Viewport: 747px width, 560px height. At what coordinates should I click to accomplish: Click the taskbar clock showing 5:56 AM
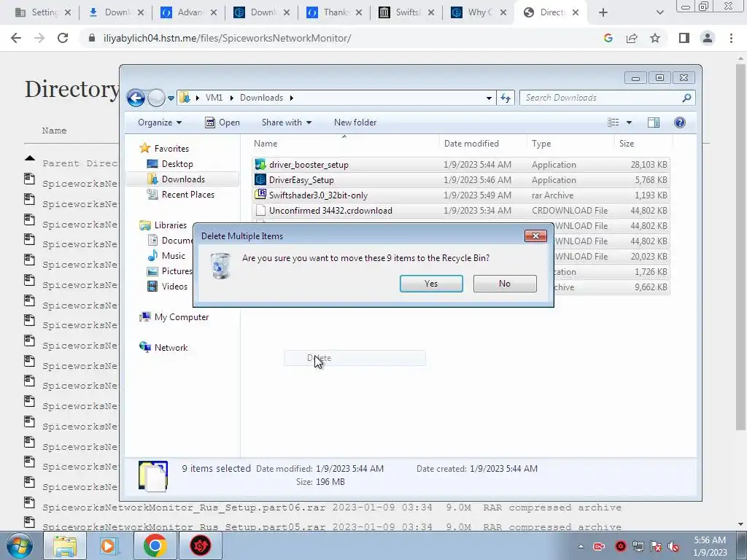(710, 545)
